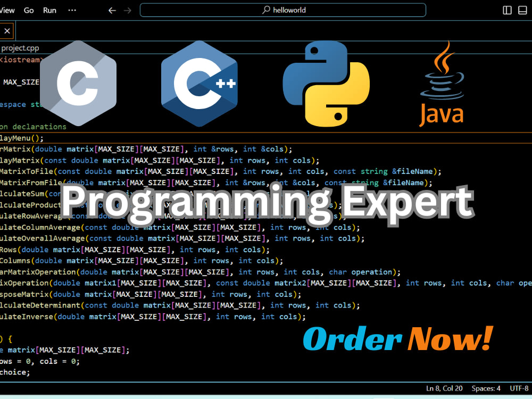
Task: Click the MatrixToFile function declaration line
Action: point(221,171)
